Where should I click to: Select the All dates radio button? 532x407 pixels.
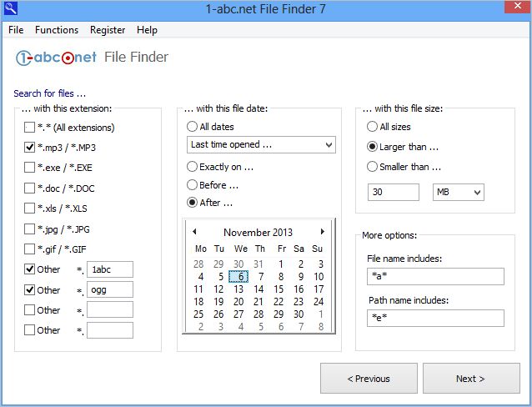click(193, 127)
